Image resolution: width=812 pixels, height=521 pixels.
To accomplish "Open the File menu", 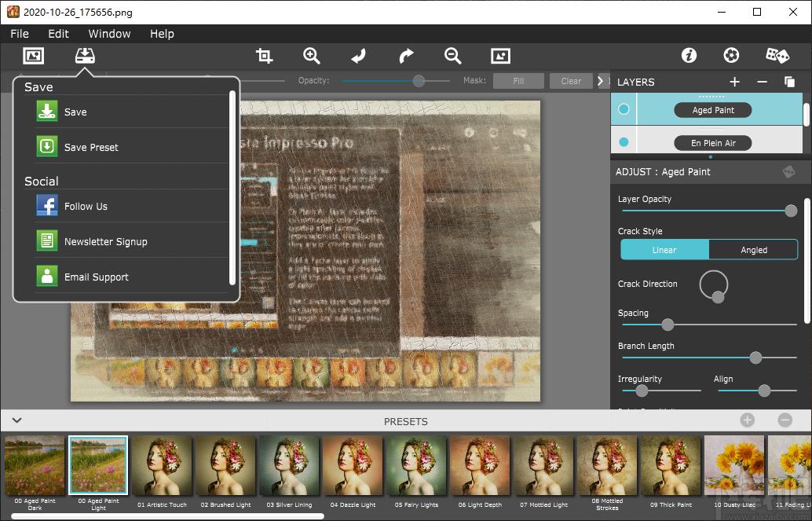I will (x=20, y=34).
